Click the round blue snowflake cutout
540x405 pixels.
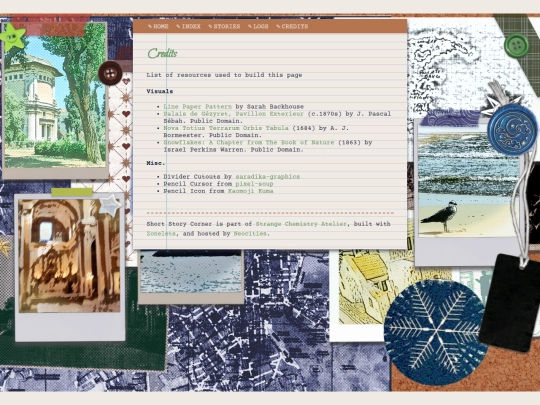[435, 332]
